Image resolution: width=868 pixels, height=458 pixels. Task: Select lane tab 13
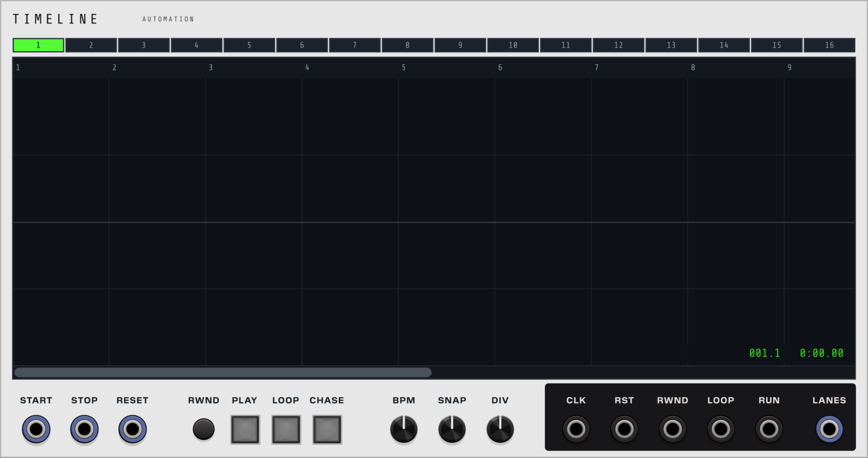click(x=671, y=45)
